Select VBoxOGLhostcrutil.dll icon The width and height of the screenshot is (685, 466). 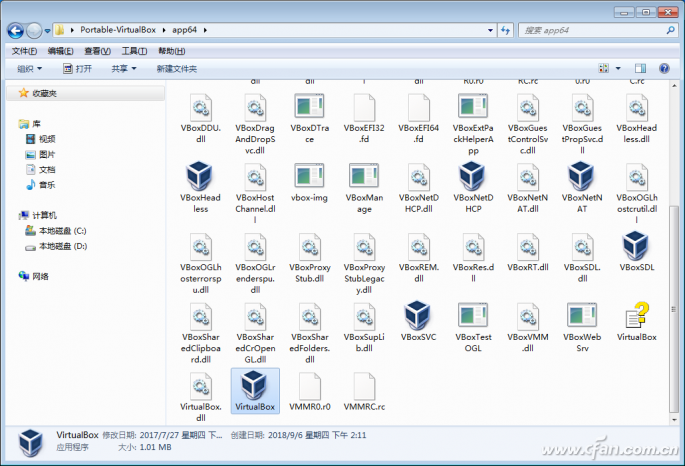coord(637,177)
